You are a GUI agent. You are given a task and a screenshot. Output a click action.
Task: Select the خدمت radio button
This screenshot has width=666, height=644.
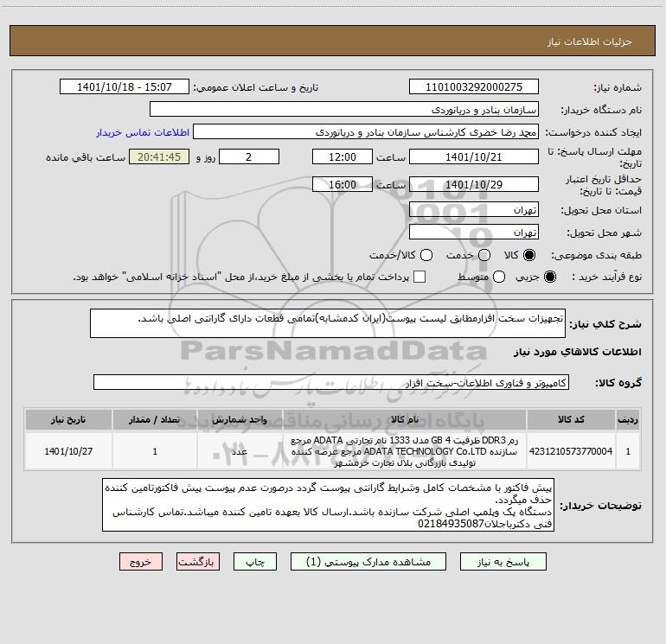(484, 255)
